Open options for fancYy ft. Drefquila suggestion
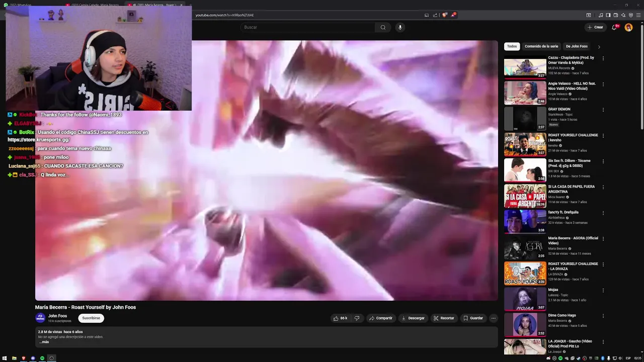 [x=603, y=213]
